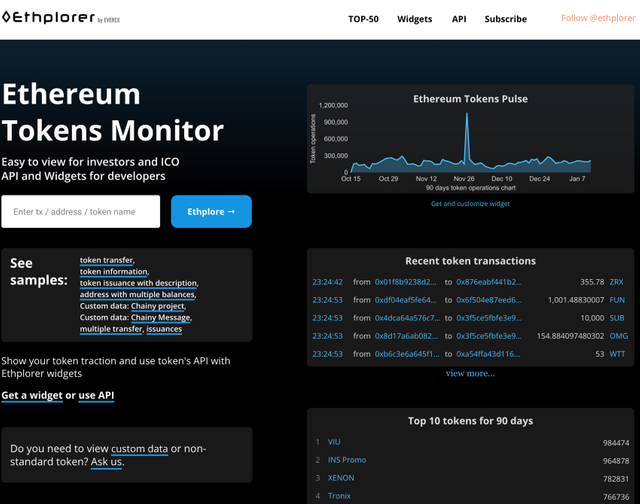
Task: Open the SUB token link
Action: (x=617, y=318)
